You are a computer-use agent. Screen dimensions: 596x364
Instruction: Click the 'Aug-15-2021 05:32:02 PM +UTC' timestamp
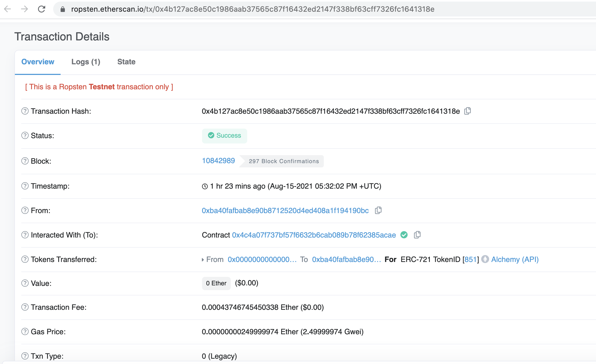(x=324, y=186)
